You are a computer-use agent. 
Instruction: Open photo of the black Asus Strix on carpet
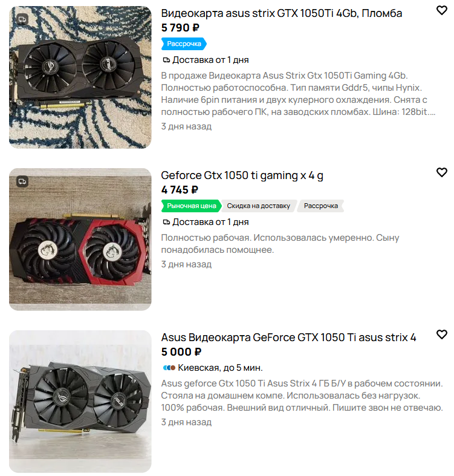[80, 77]
